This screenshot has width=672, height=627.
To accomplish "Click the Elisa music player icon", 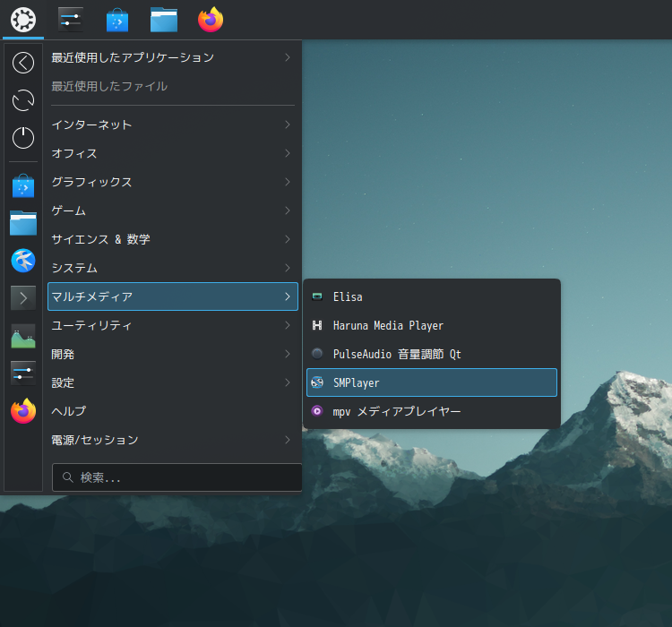I will 317,296.
